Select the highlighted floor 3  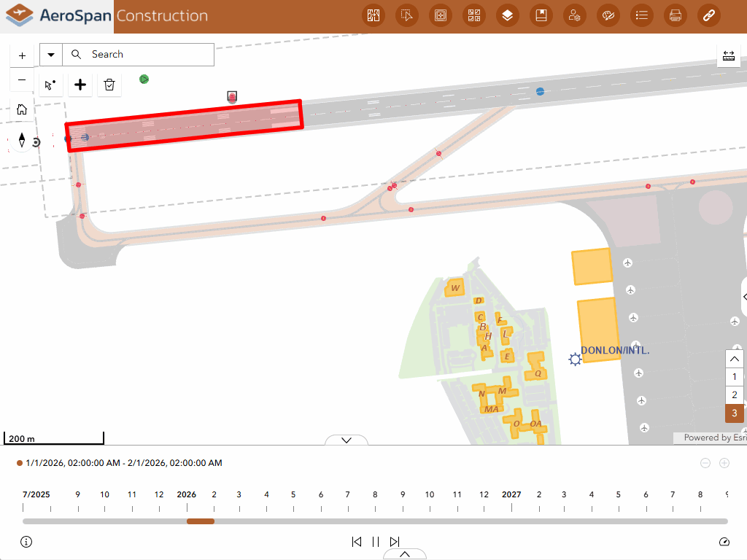click(x=734, y=413)
